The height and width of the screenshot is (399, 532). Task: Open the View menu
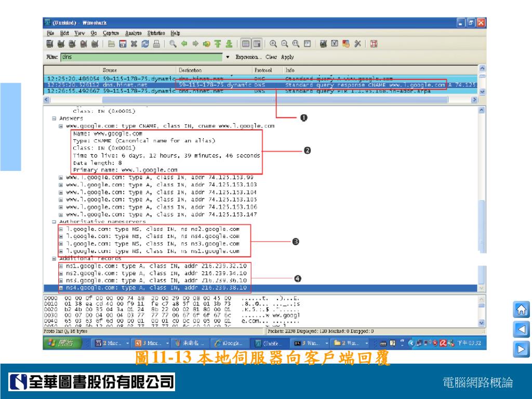pyautogui.click(x=79, y=33)
